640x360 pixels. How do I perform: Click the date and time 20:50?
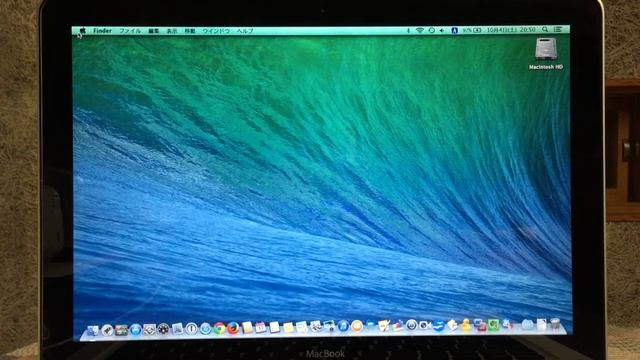pos(511,30)
